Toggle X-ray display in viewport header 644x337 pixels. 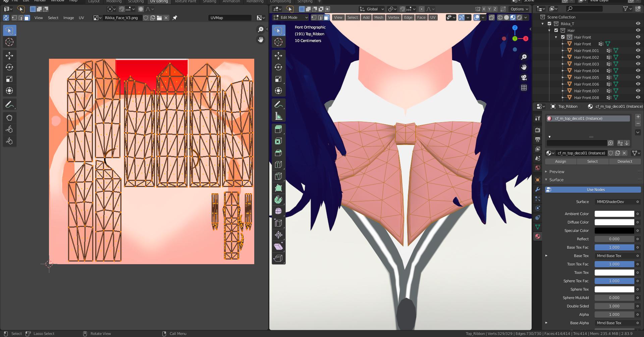click(x=491, y=17)
